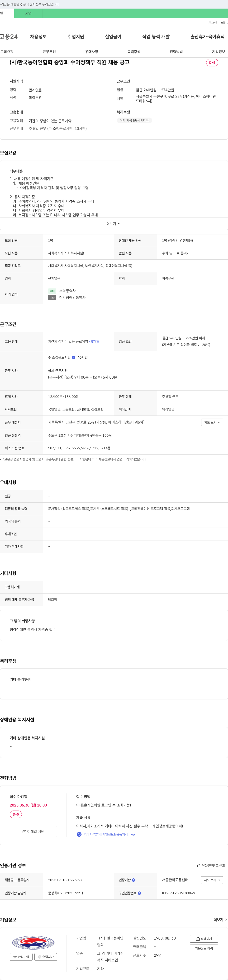Click the 고용24 logo

(9, 36)
